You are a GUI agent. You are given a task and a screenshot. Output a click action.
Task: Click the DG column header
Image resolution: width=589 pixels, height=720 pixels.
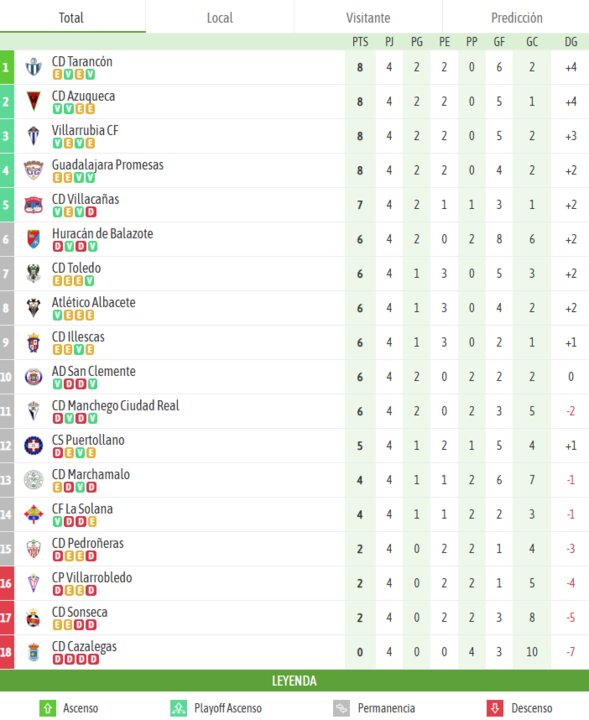(x=571, y=42)
